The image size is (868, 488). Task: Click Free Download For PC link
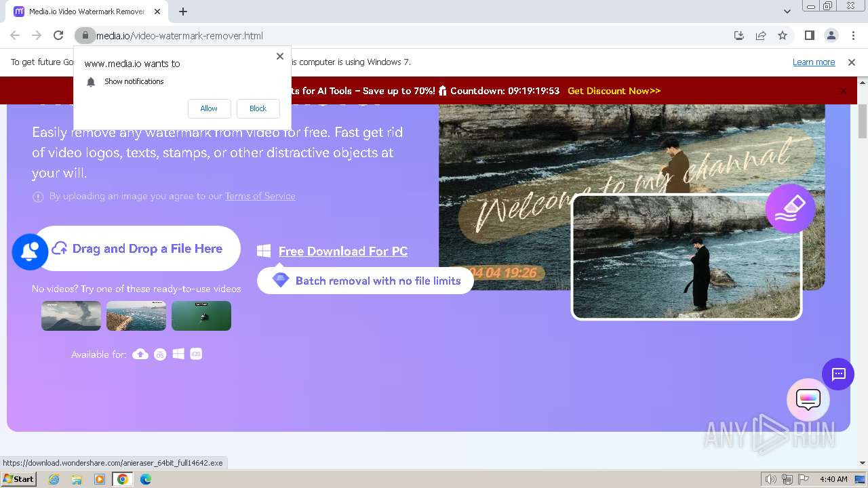point(342,251)
